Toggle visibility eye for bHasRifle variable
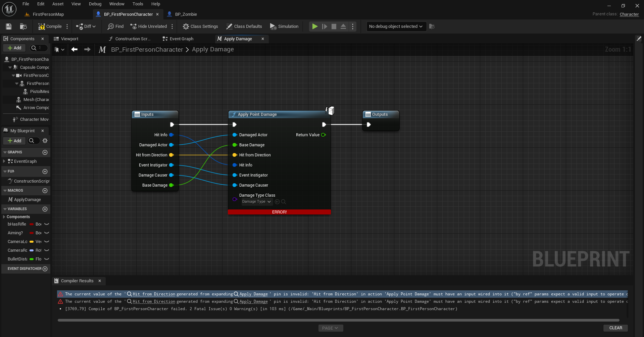This screenshot has height=337, width=644. [47, 224]
